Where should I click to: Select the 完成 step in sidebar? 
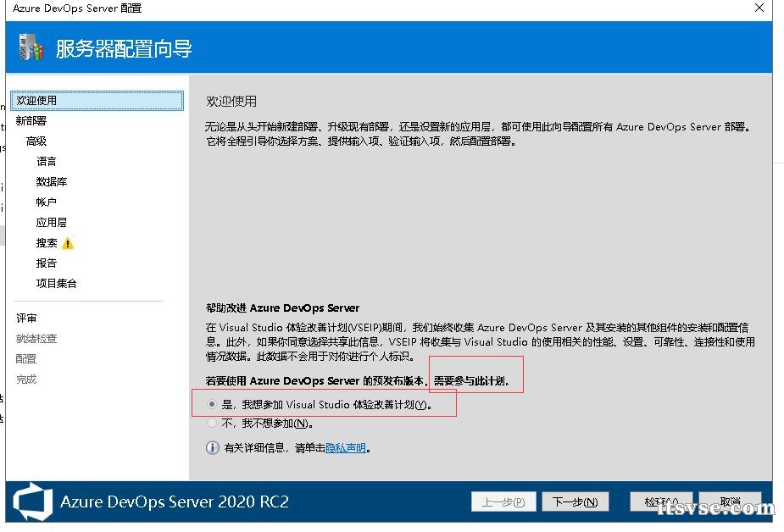pos(26,380)
